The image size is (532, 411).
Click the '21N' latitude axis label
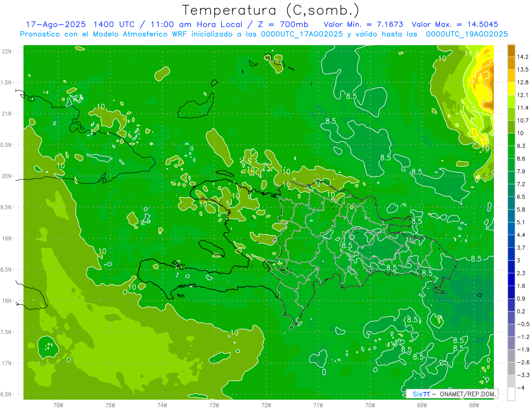[7, 114]
